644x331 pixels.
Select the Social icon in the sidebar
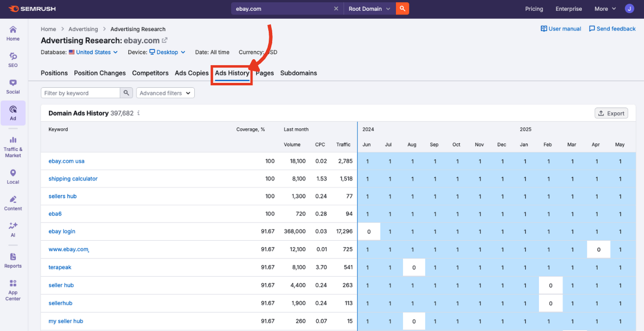12,85
